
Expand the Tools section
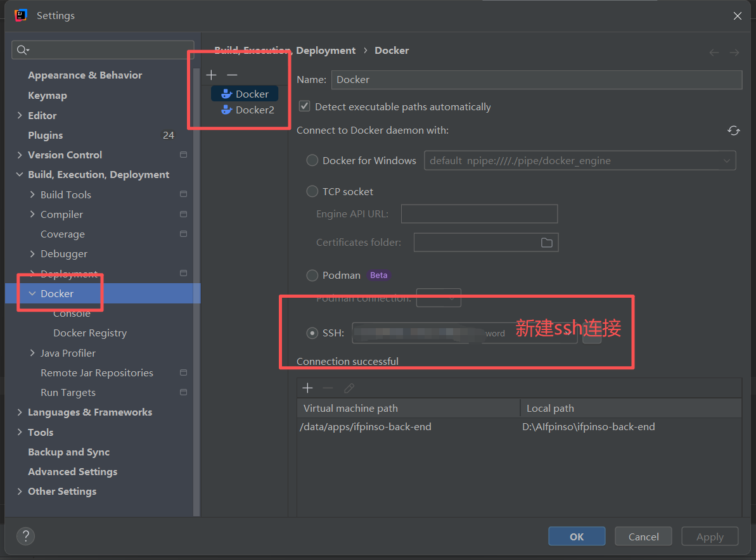19,432
